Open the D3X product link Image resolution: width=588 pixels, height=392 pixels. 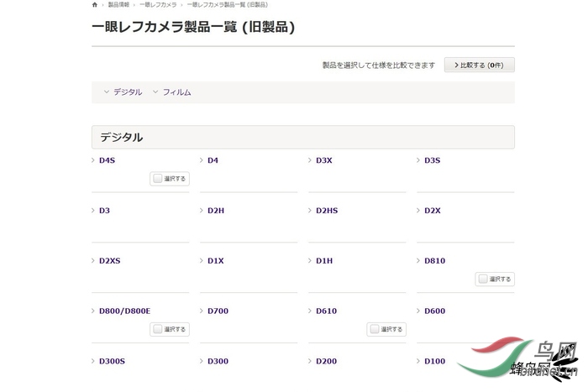click(324, 160)
